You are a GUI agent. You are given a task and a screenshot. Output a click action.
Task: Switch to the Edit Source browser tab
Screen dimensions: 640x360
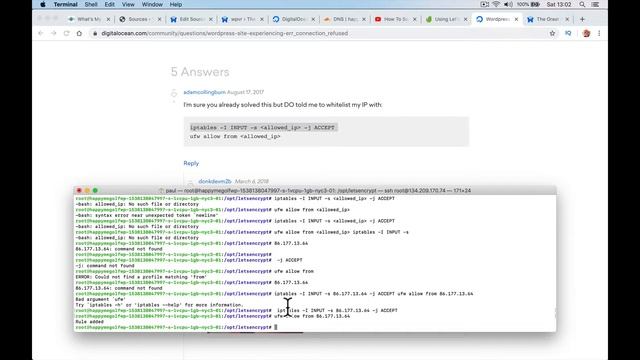pos(190,19)
